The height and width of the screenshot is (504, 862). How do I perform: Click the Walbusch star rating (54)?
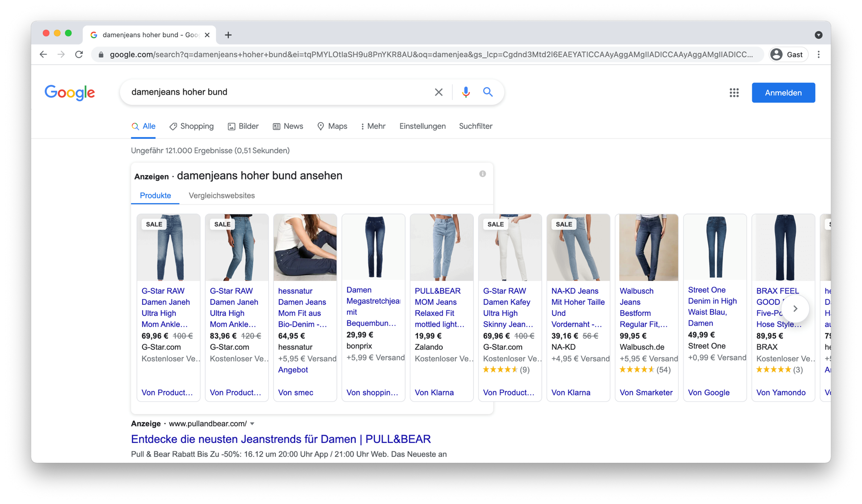[645, 370]
